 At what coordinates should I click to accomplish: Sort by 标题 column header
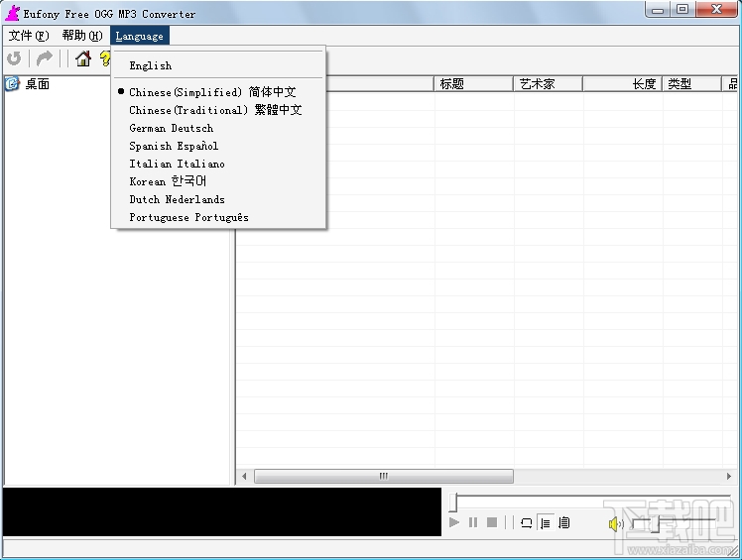click(473, 83)
